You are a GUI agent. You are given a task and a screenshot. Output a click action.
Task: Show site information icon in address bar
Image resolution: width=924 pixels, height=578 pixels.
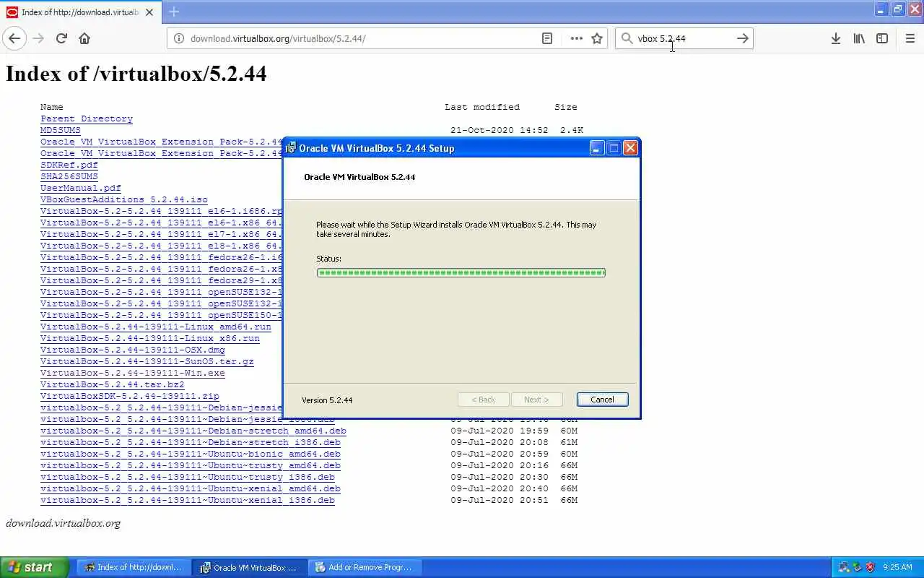click(x=179, y=38)
